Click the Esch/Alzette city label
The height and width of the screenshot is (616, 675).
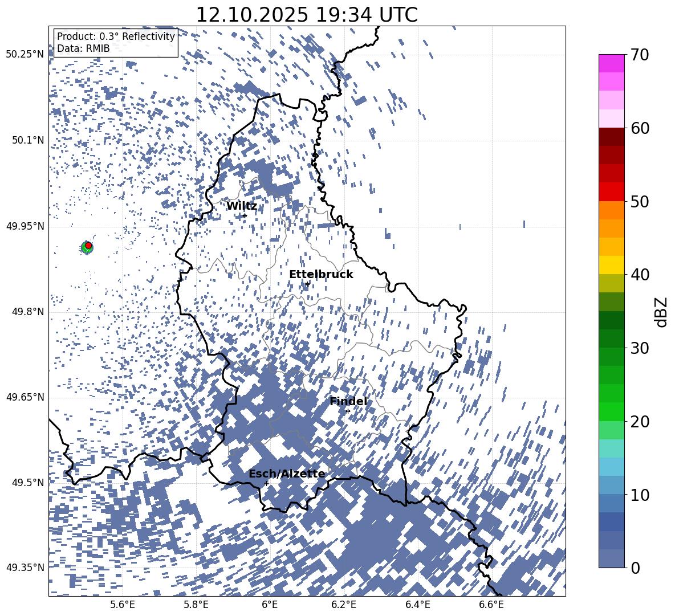(x=287, y=474)
